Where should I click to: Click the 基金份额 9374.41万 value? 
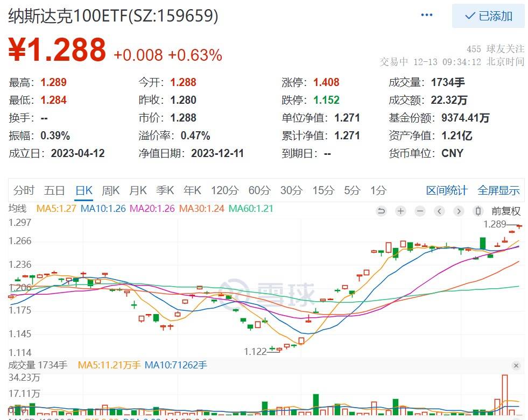coord(466,118)
